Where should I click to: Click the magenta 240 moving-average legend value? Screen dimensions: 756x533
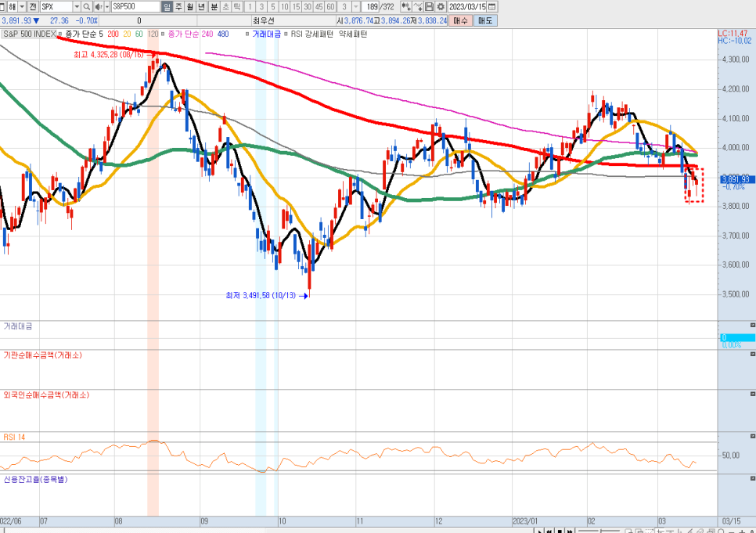click(x=207, y=34)
